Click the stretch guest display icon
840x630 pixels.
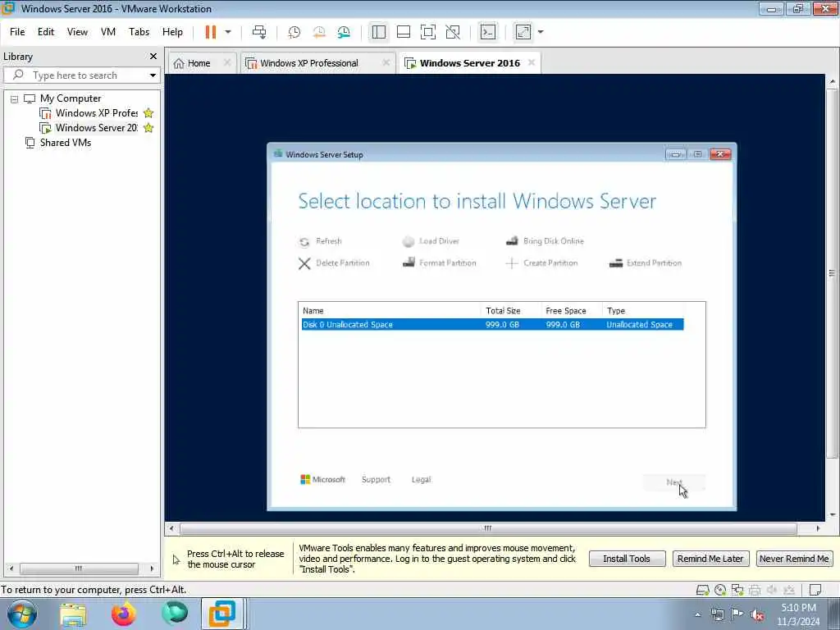[x=523, y=32]
